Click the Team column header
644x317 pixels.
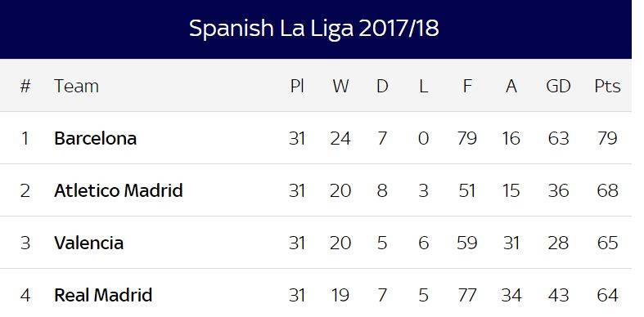76,86
